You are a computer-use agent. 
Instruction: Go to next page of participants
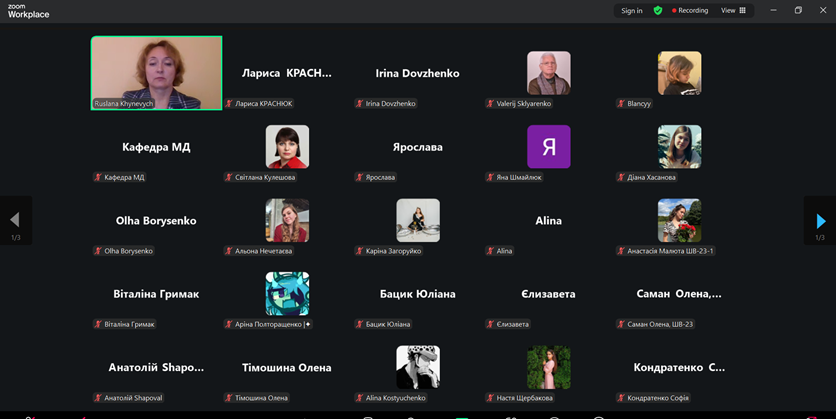pyautogui.click(x=821, y=221)
